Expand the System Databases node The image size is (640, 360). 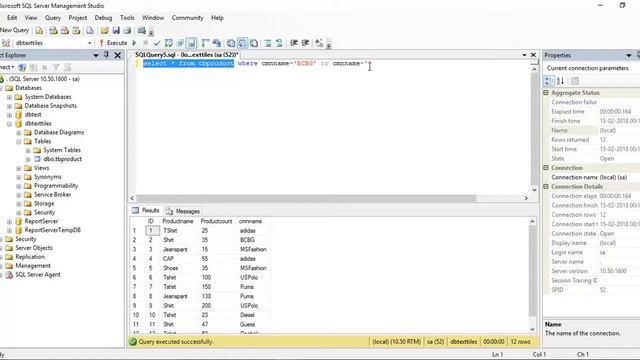tap(9, 97)
